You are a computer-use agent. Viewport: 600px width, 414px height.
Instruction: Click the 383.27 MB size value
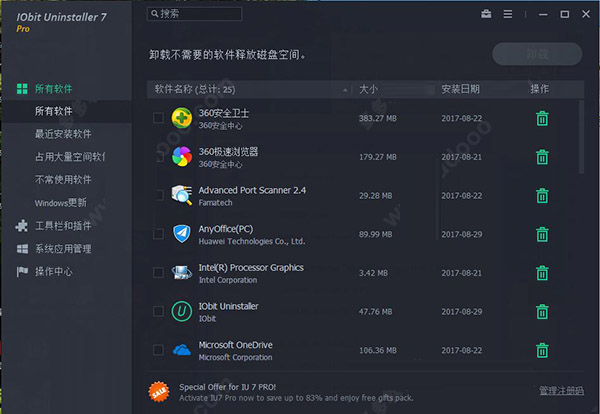(378, 118)
